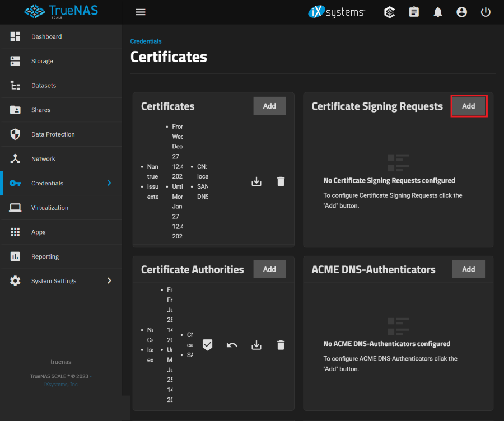This screenshot has width=504, height=421.
Task: Download the certificate in Certificates card
Action: tap(256, 181)
